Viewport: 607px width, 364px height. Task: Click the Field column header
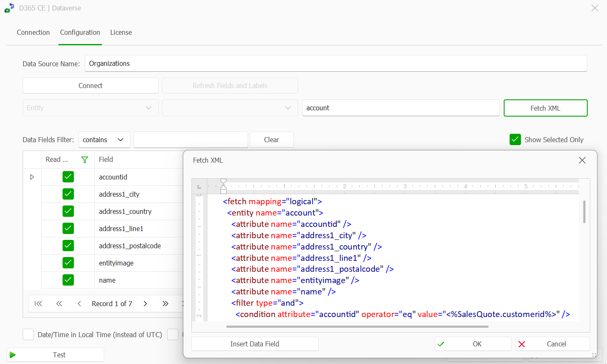tap(139, 159)
